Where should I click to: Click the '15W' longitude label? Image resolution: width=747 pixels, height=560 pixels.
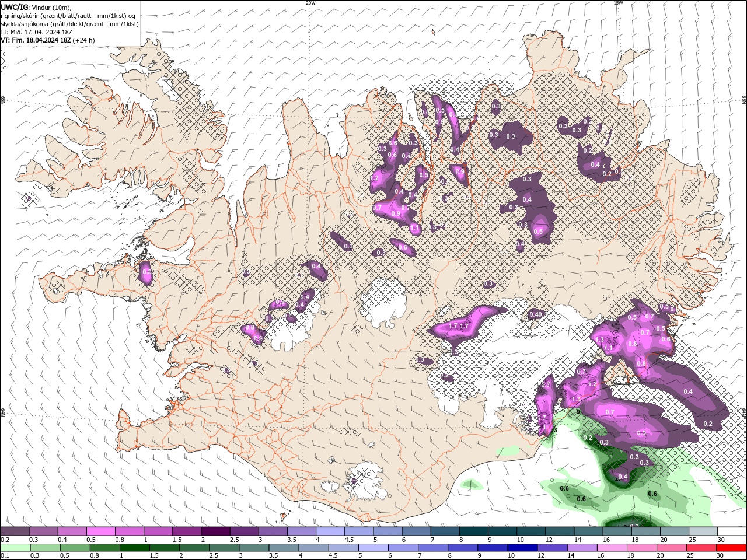tap(618, 3)
